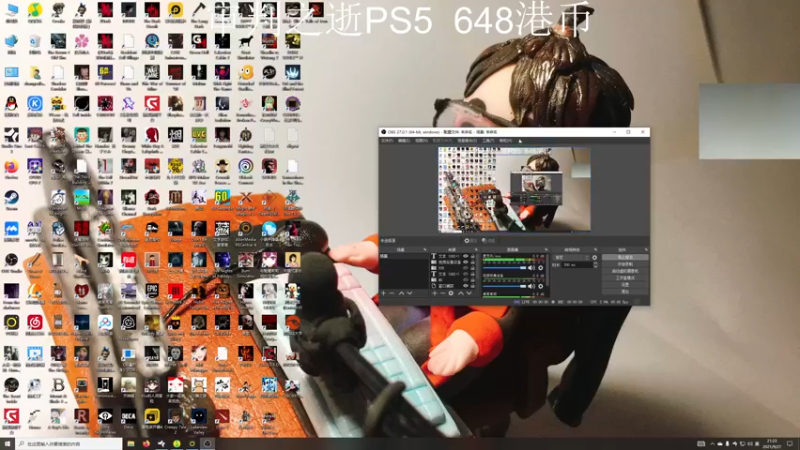Remove scene with the minus icon
The image size is (800, 450).
coord(391,293)
